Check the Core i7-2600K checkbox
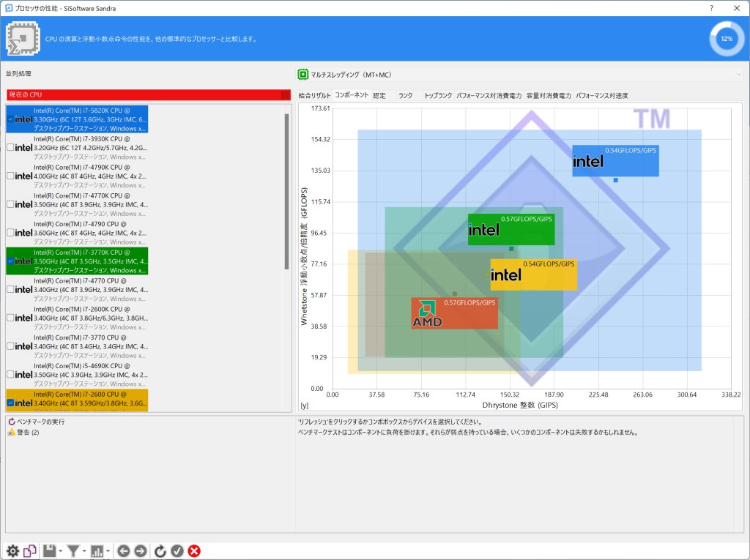This screenshot has width=750, height=560. pos(10,318)
